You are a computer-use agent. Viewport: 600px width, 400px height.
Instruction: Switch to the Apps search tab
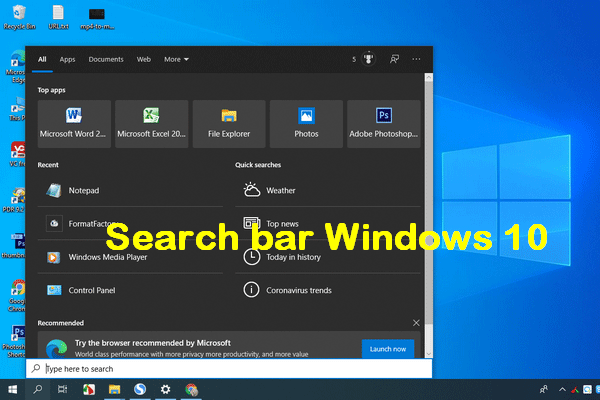67,59
